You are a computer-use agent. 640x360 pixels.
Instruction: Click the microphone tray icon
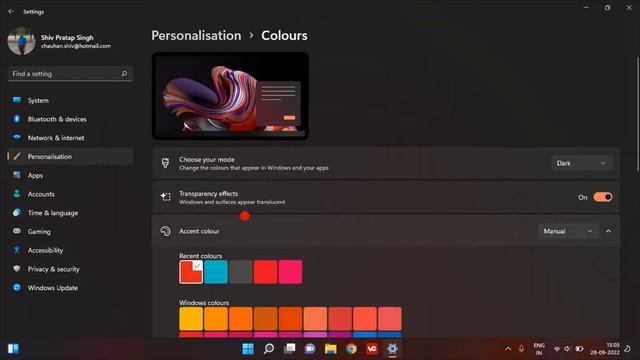[521, 349]
